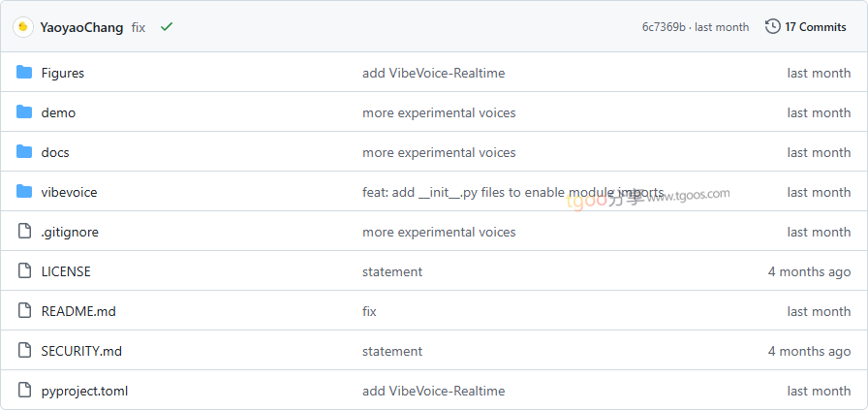Screen dimensions: 868x410
Task: Click the Figures folder icon
Action: pyautogui.click(x=24, y=73)
